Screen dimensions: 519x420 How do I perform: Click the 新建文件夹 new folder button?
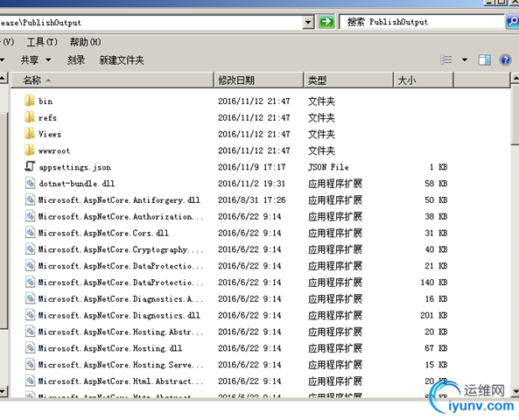[122, 59]
